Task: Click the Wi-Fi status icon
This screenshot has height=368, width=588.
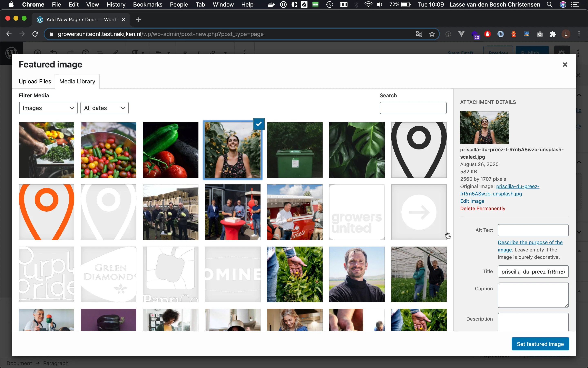Action: click(368, 5)
